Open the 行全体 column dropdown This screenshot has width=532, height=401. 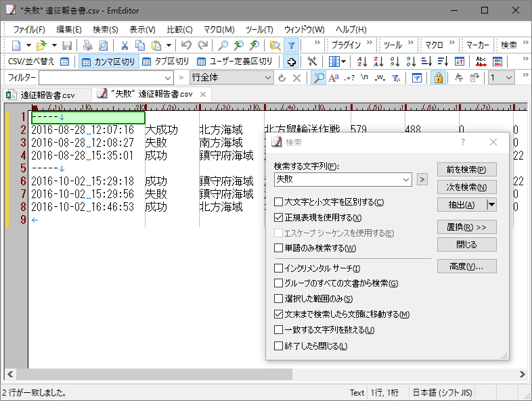268,78
